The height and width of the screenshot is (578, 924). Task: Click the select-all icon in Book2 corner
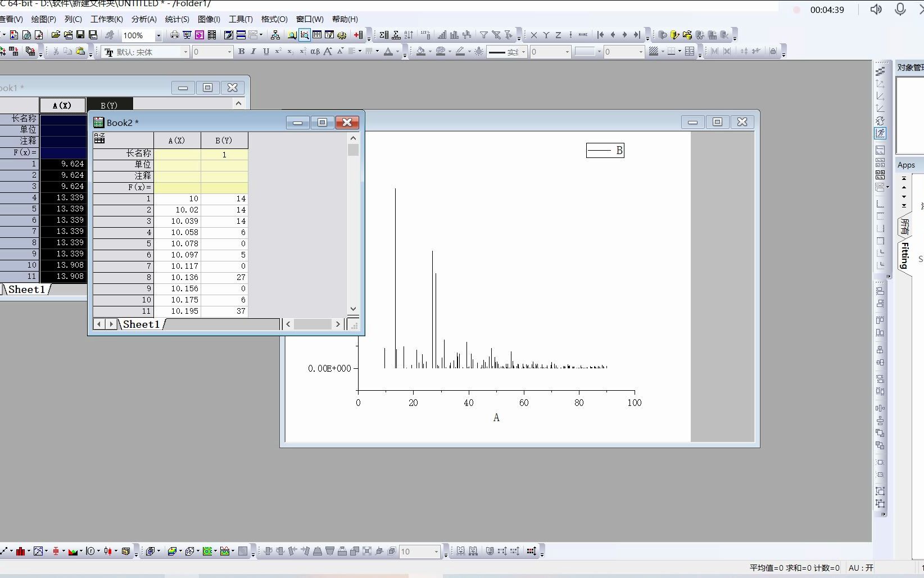tap(99, 138)
